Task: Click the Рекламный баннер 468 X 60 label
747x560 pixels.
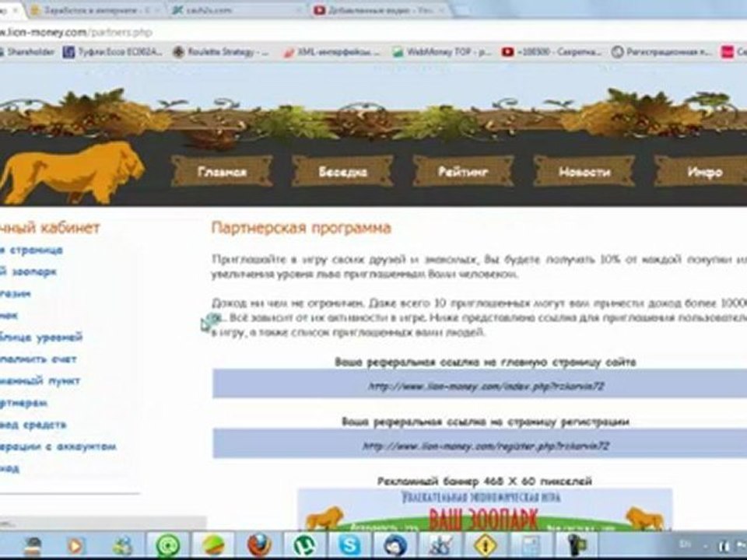Action: [x=485, y=481]
